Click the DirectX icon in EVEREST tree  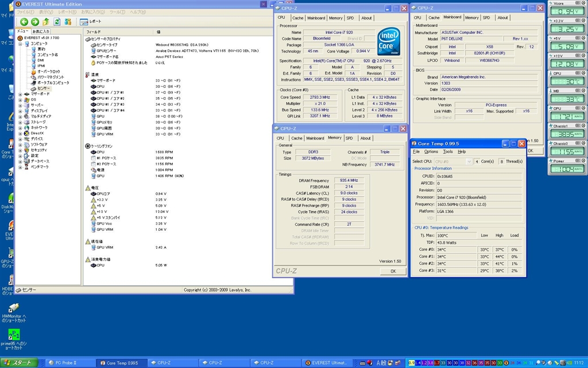(26, 133)
